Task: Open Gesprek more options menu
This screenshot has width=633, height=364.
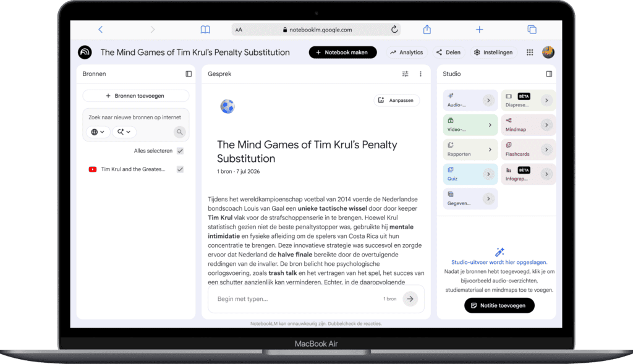Action: [420, 74]
